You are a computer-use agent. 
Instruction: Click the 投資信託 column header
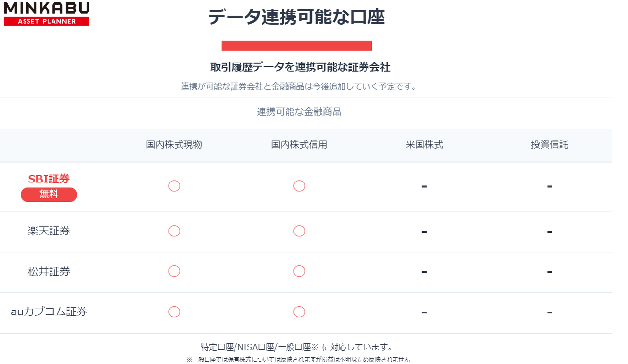pos(549,145)
